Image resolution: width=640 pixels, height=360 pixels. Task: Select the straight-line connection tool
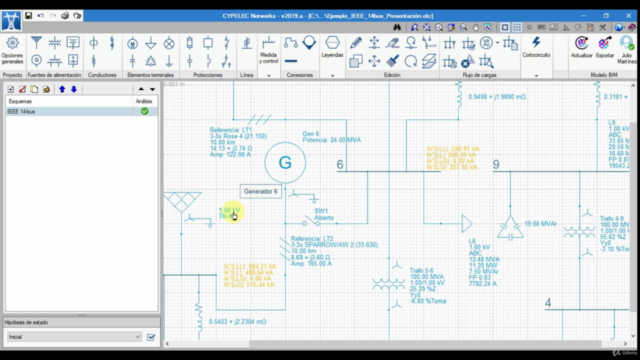point(291,61)
